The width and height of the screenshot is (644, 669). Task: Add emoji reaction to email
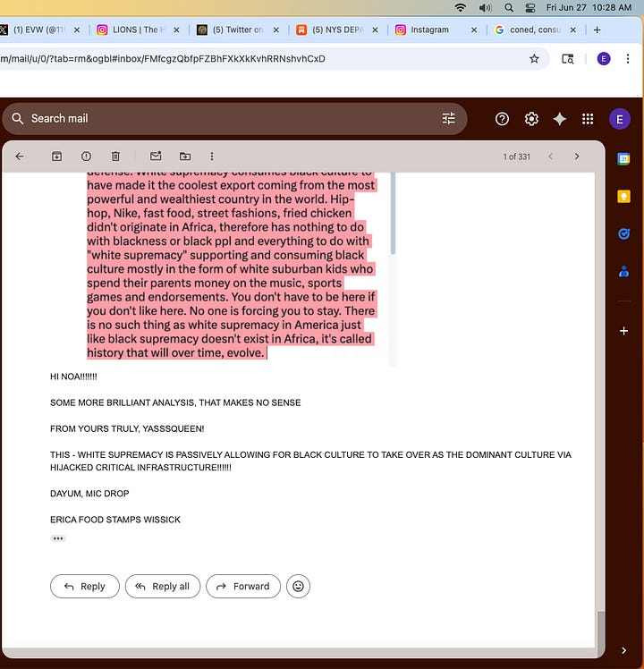298,586
